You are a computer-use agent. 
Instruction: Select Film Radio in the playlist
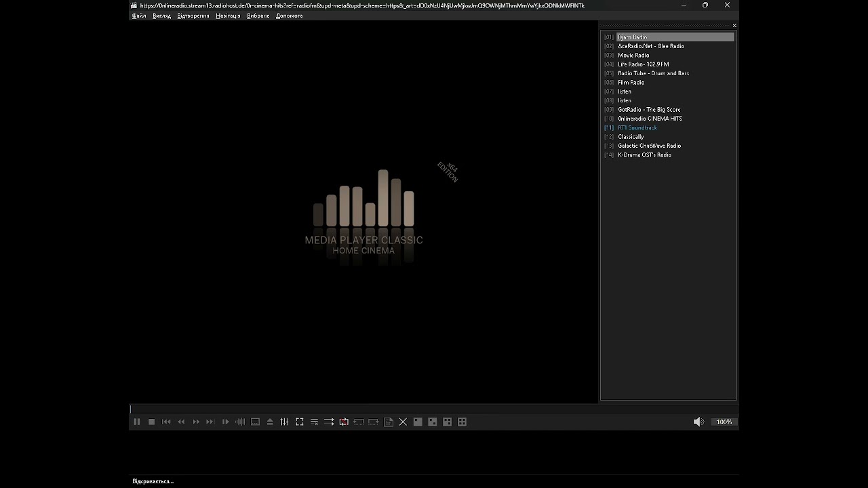click(668, 83)
